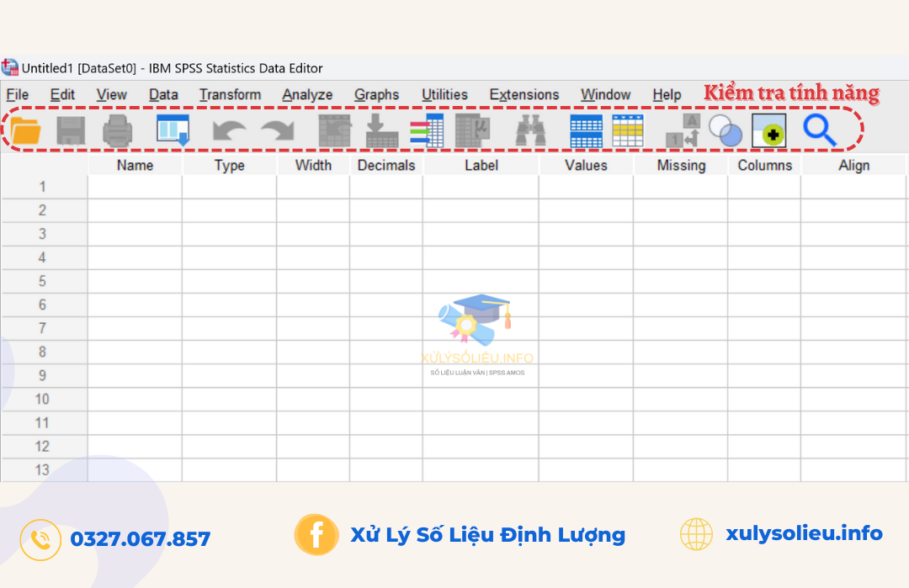Click the blue magnifier Search icon
The image size is (909, 588).
[819, 130]
